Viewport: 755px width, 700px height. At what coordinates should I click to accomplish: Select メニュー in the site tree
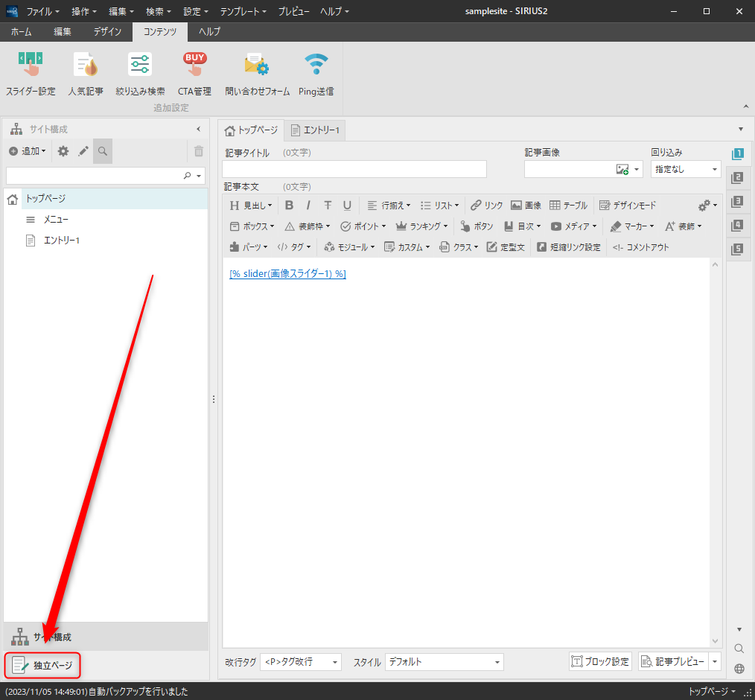pyautogui.click(x=57, y=220)
